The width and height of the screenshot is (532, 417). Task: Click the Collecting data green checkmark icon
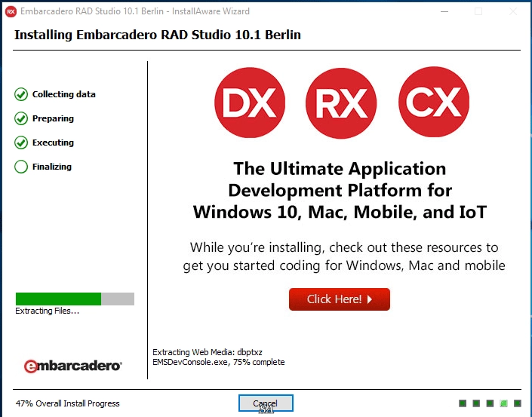(21, 94)
